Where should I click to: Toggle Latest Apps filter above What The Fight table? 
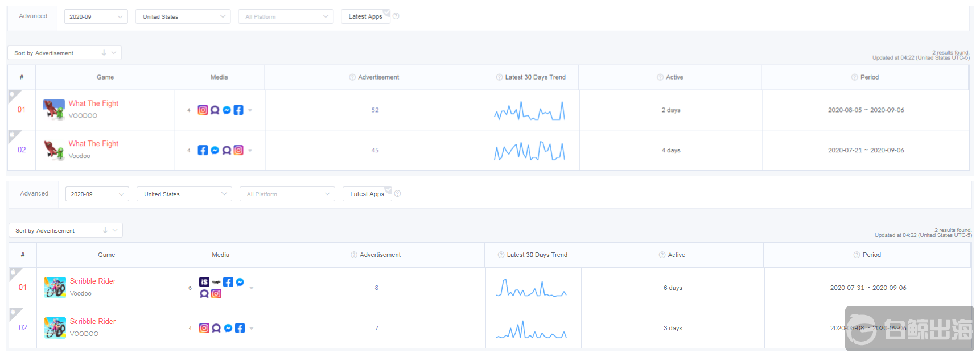[x=365, y=16]
